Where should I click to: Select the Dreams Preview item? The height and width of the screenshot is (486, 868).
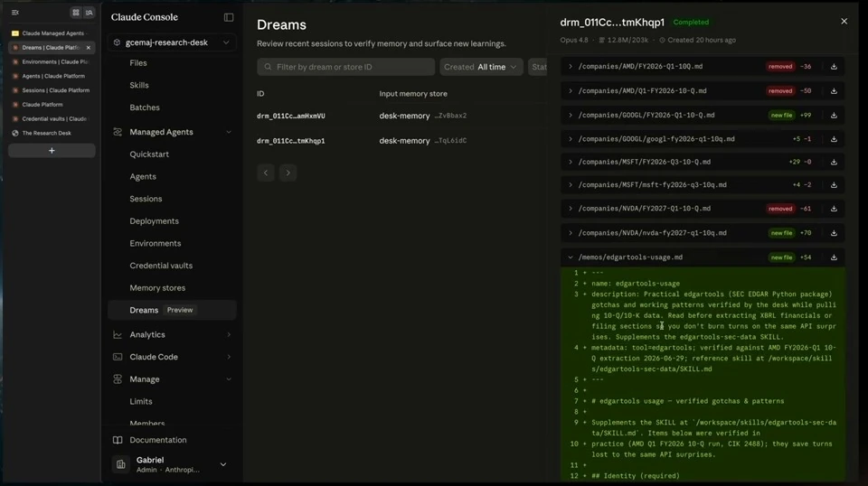tap(172, 310)
